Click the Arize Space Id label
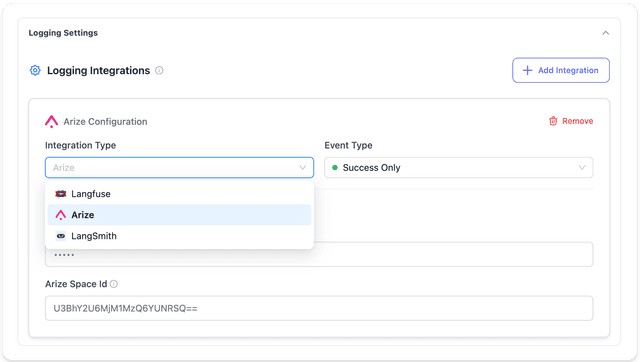640x362 pixels. tap(76, 284)
